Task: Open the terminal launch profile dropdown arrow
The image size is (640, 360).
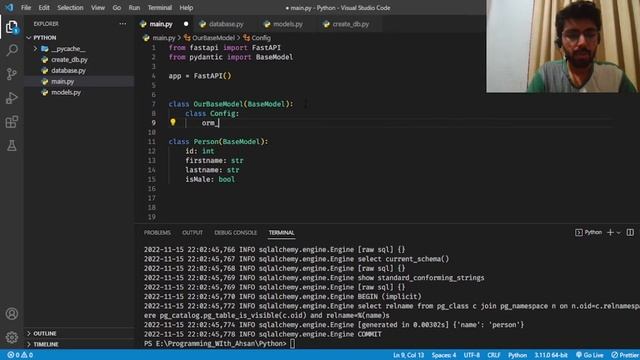Action: coord(619,233)
